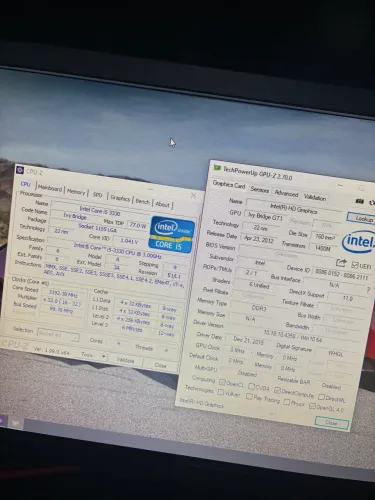375x500 pixels.
Task: Click the Close button in CPU-Z
Action: 161,366
